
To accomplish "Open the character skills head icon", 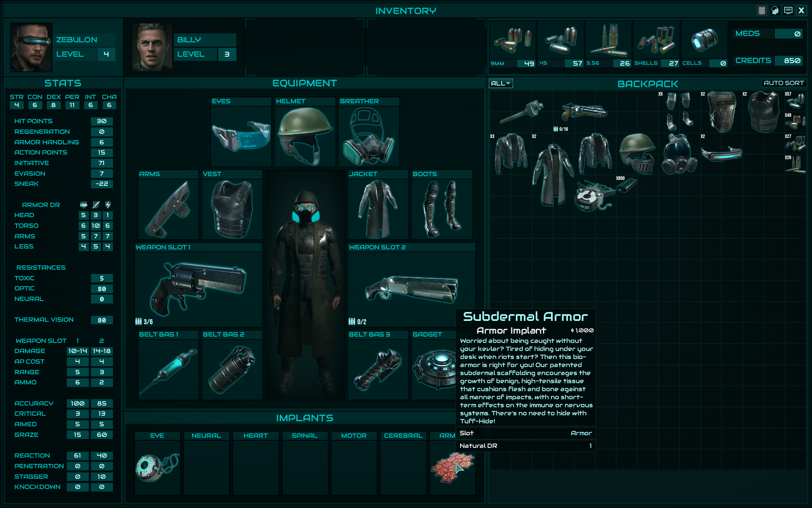I will [x=775, y=11].
